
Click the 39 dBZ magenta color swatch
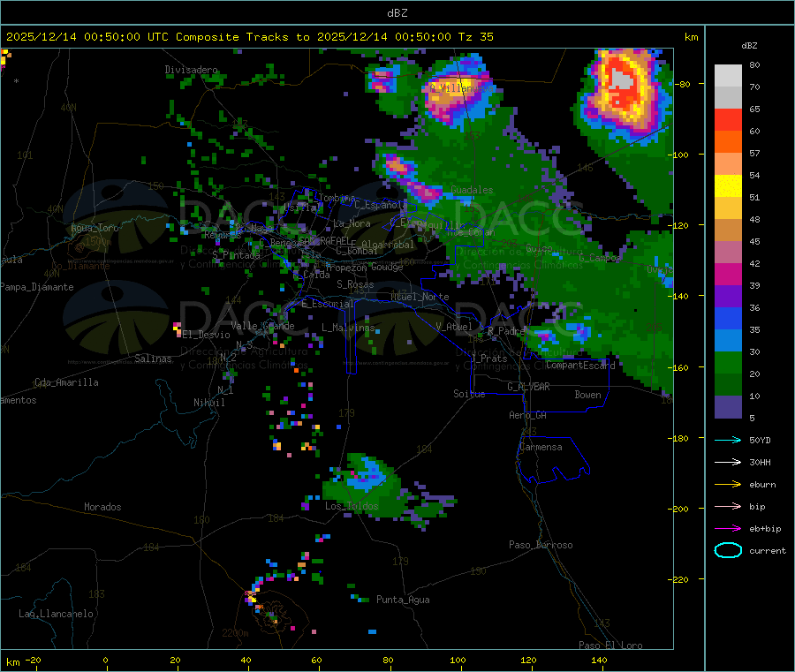click(x=728, y=274)
